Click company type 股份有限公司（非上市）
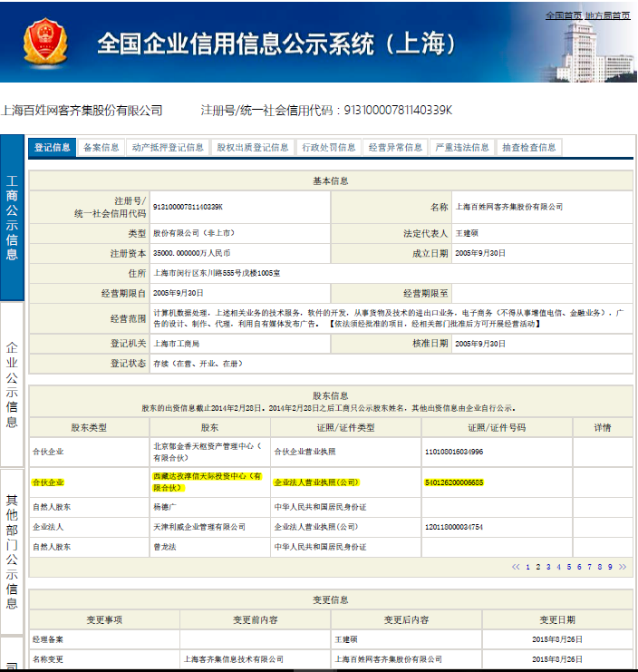 coord(195,233)
